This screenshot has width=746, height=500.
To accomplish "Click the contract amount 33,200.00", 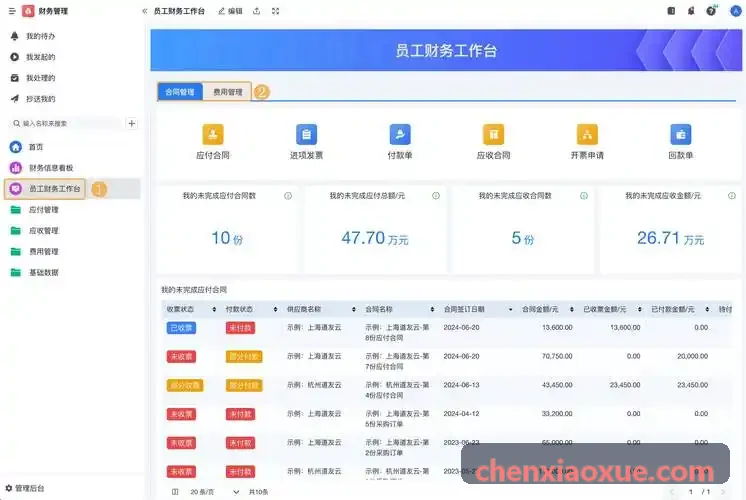I will click(557, 414).
